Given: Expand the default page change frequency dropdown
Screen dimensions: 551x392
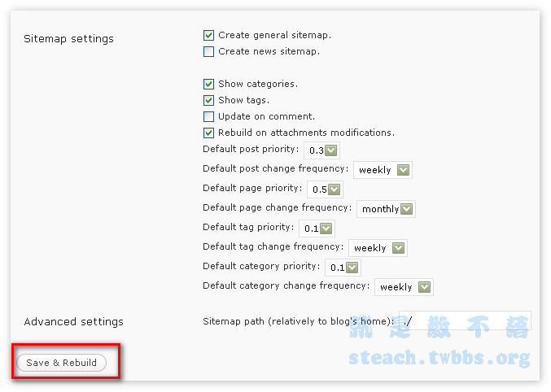Looking at the screenshot, I should (x=387, y=209).
